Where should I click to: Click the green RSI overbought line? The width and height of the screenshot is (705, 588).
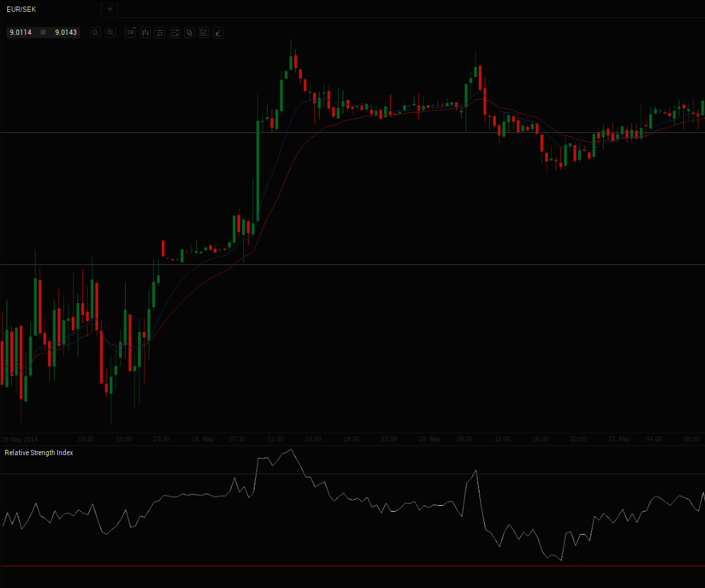coord(197,473)
